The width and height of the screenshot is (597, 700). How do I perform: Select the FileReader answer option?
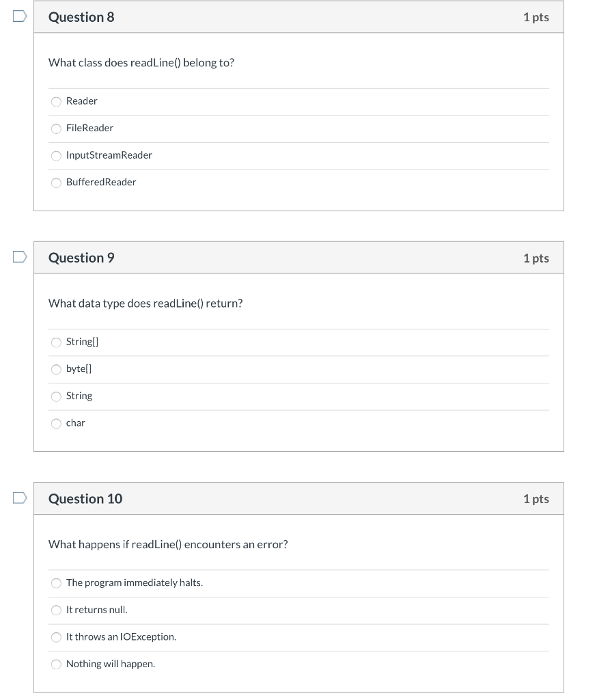(56, 129)
